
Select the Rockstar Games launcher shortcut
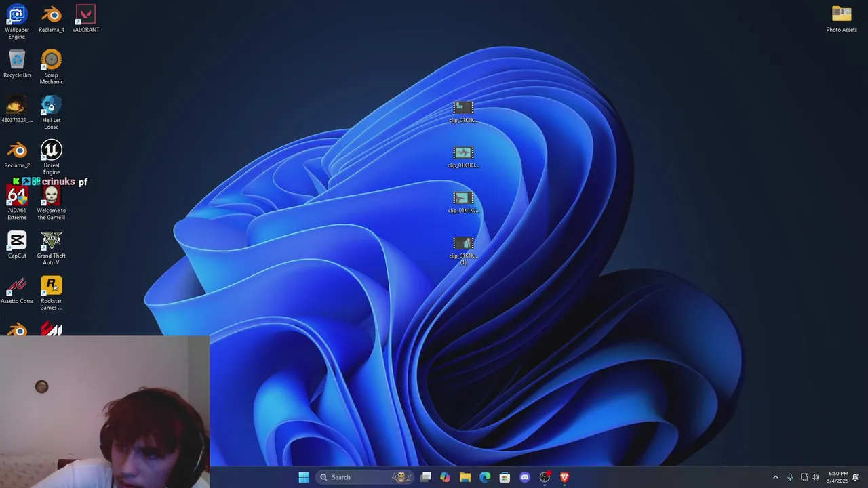(x=52, y=293)
